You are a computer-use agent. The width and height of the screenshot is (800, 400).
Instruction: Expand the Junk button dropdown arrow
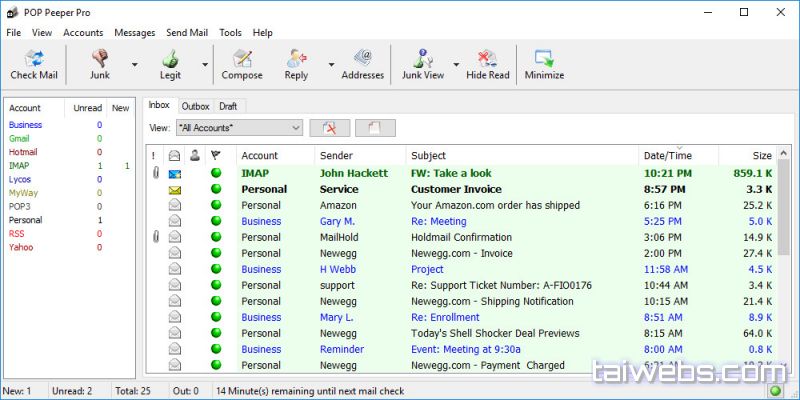[134, 65]
